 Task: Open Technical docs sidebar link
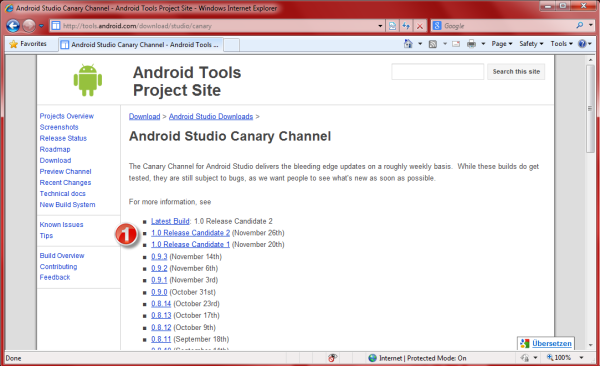63,194
